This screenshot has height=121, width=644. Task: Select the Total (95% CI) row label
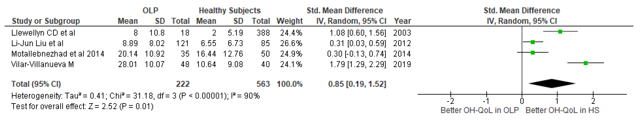[x=36, y=84]
